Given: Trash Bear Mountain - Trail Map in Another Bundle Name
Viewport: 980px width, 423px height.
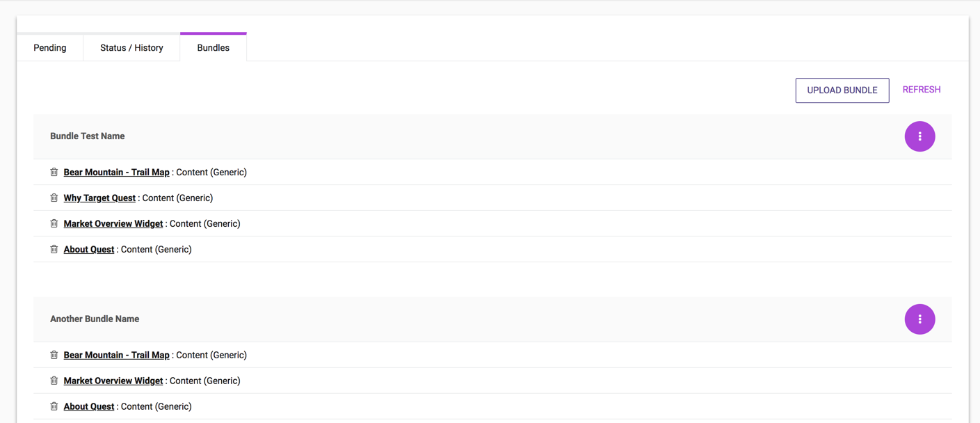Looking at the screenshot, I should click(54, 355).
